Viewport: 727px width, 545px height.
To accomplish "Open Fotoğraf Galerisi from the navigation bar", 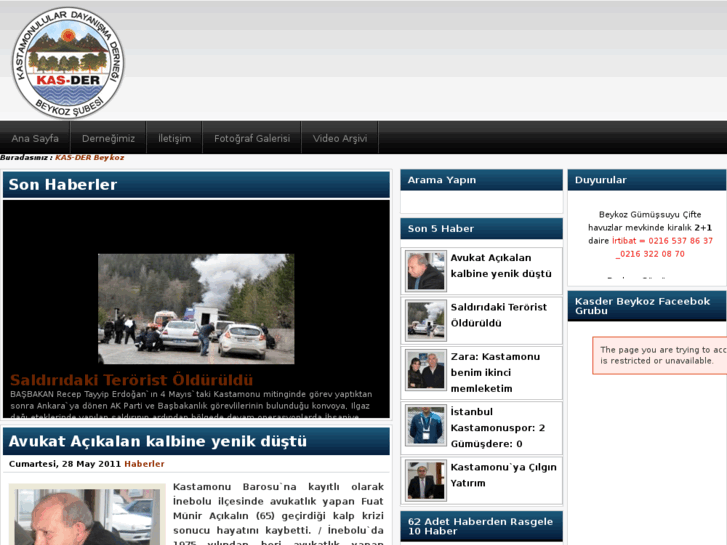I will (x=252, y=138).
